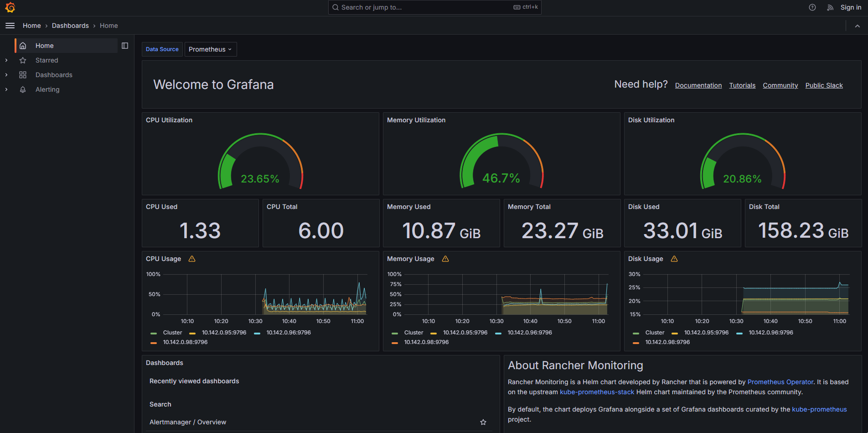Select Starred in the sidebar
This screenshot has height=433, width=868.
pyautogui.click(x=47, y=60)
